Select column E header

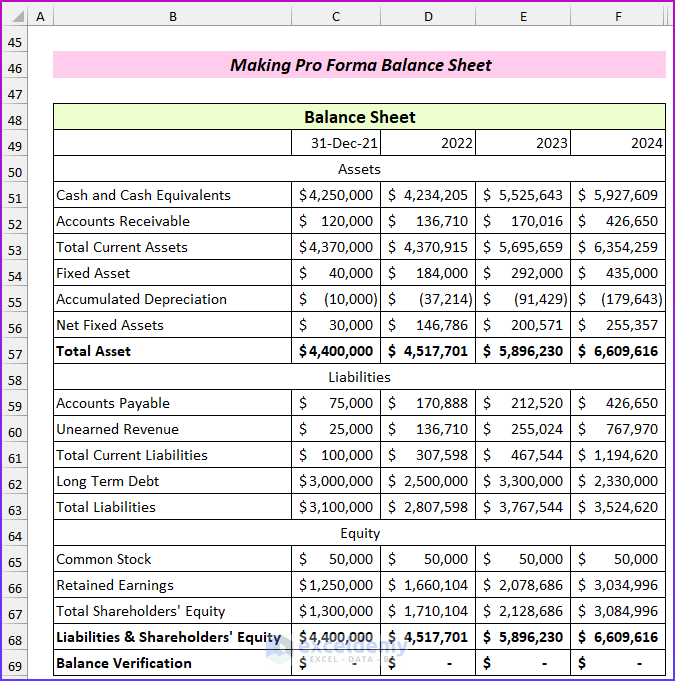click(523, 17)
